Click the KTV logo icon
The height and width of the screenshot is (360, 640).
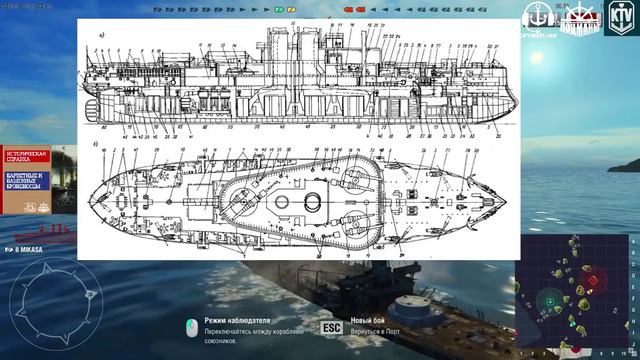621,17
